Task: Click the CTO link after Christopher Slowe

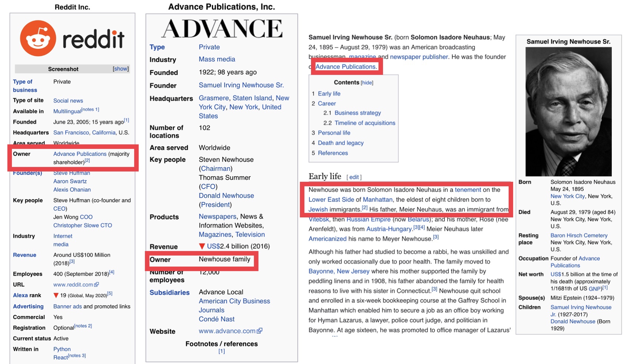Action: [106, 225]
